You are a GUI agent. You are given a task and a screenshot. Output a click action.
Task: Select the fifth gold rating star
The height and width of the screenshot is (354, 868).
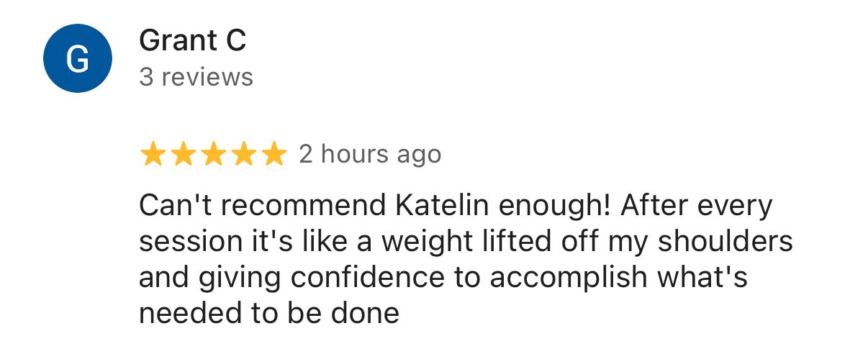point(273,155)
